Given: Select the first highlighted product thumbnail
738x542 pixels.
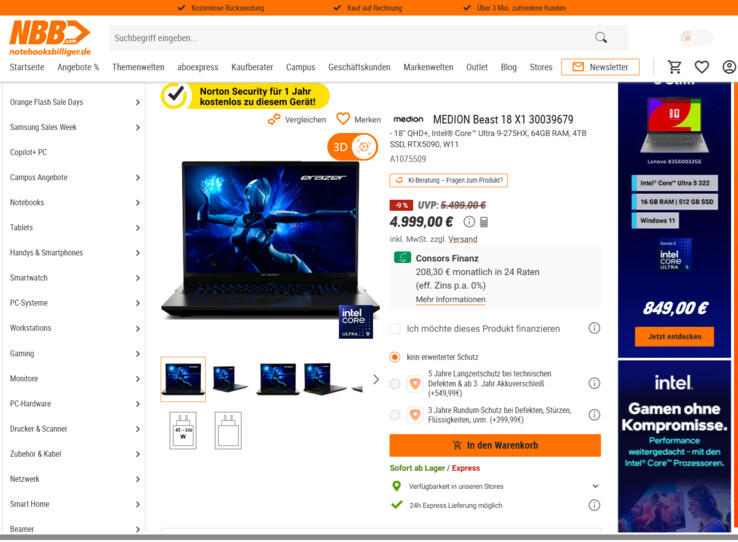Looking at the screenshot, I should coord(183,379).
